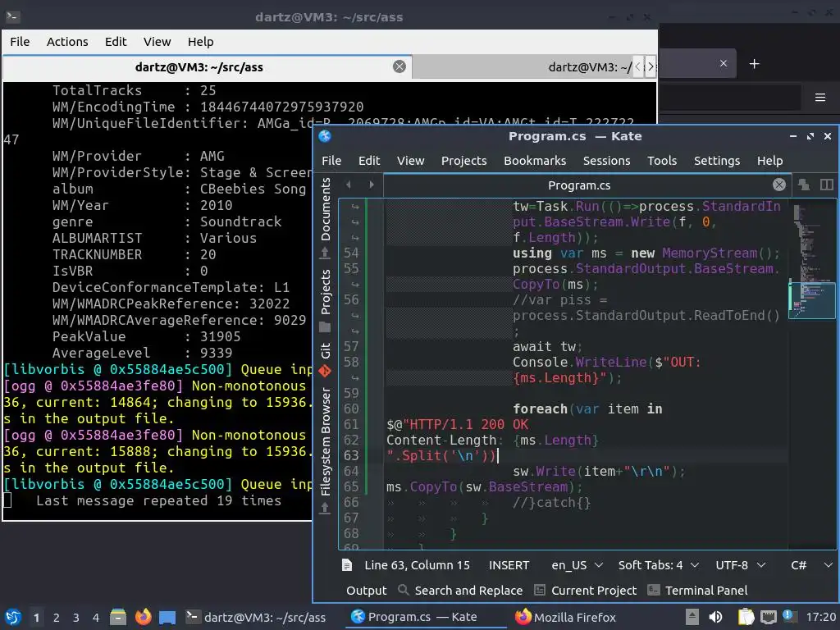Viewport: 840px width, 630px height.
Task: Click line number 54 in the gutter
Action: [x=351, y=253]
